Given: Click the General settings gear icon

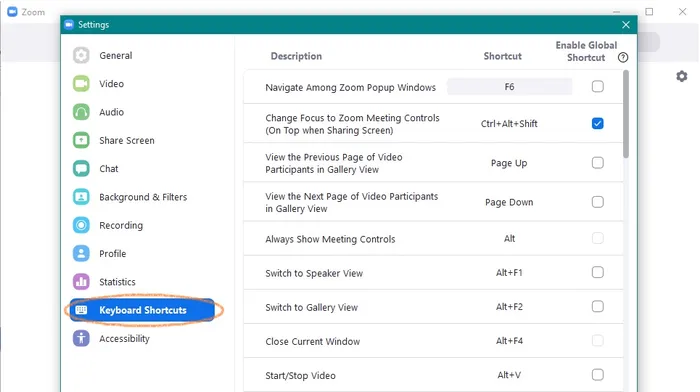Looking at the screenshot, I should [81, 55].
